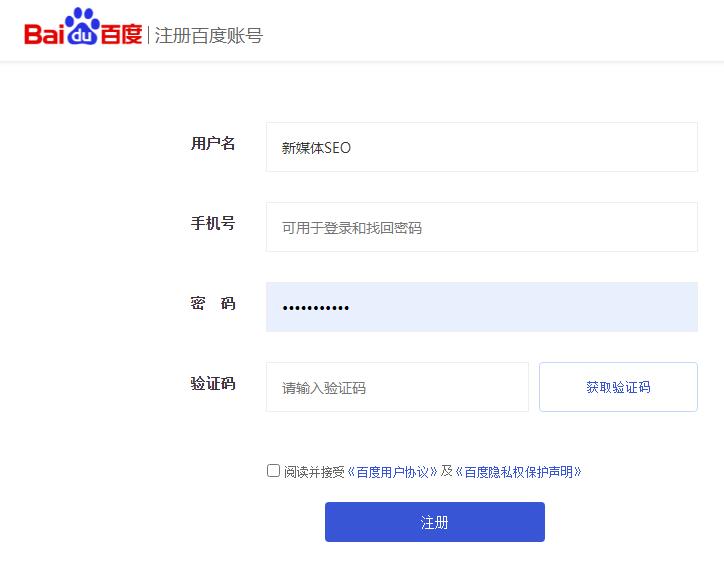
Task: Click the 手机号 field label
Action: coord(213,224)
